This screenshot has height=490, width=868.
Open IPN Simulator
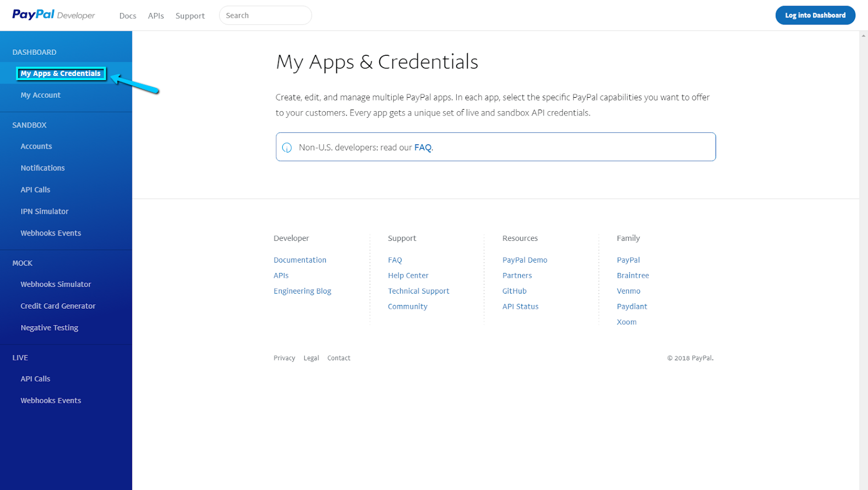(x=44, y=212)
